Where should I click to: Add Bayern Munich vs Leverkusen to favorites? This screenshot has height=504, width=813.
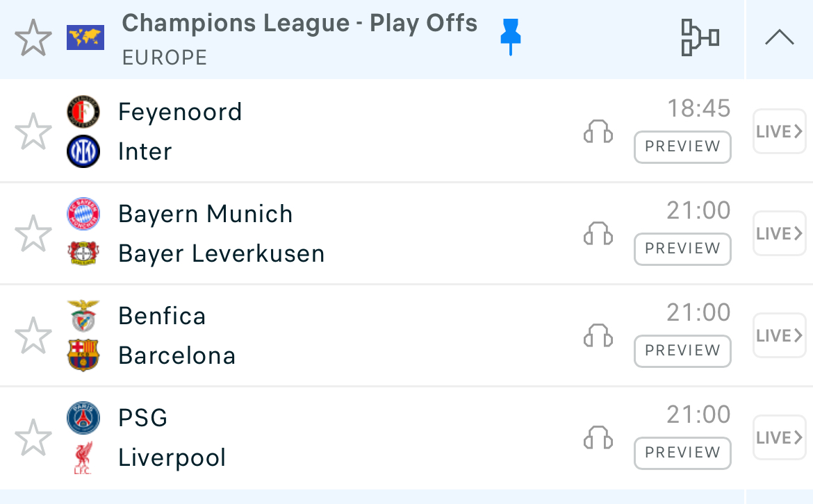tap(33, 233)
